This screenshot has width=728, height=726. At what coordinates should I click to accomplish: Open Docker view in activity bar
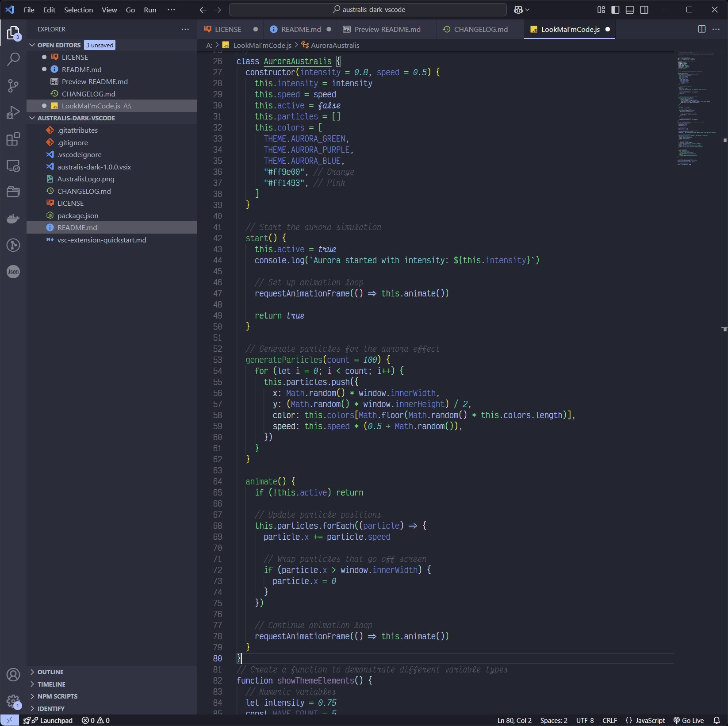[x=13, y=219]
